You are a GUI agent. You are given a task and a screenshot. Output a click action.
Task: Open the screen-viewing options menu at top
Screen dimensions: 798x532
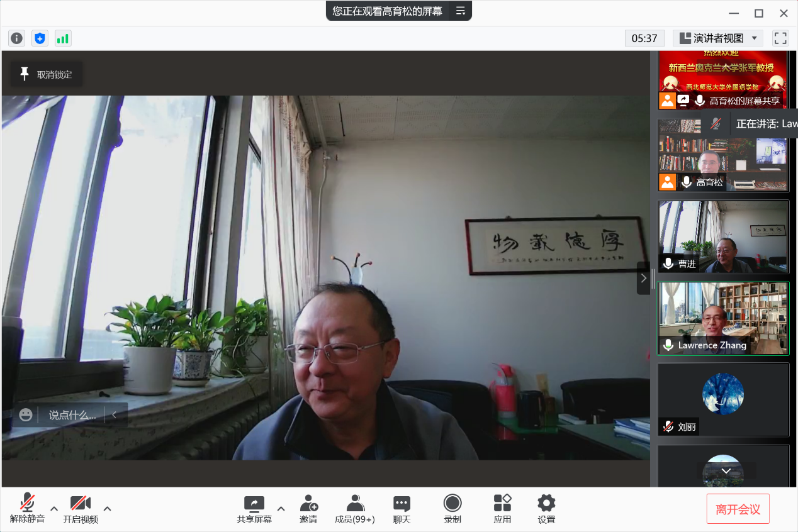click(x=461, y=11)
